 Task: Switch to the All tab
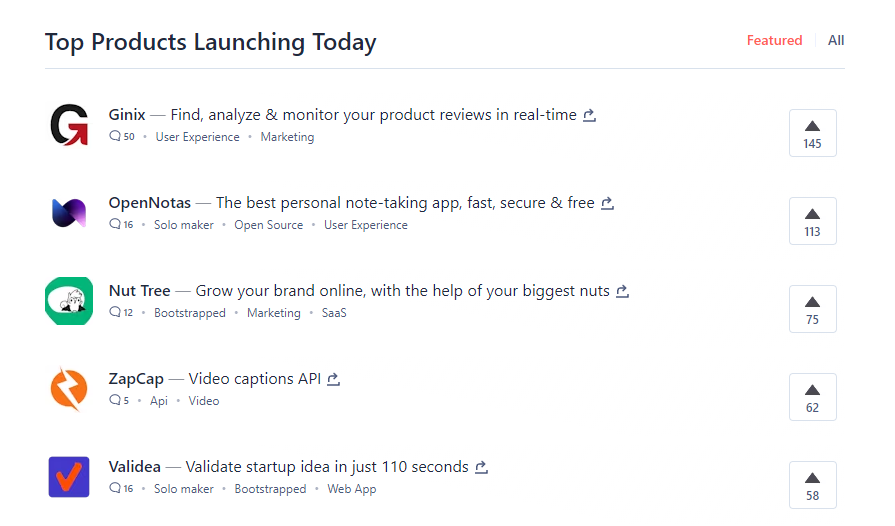[x=836, y=41]
